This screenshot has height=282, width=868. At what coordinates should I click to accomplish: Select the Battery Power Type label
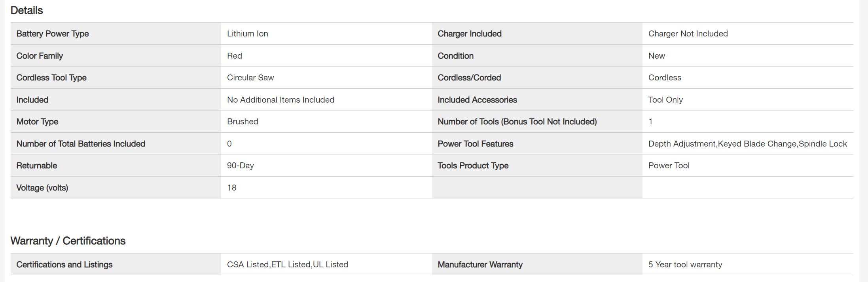(53, 34)
